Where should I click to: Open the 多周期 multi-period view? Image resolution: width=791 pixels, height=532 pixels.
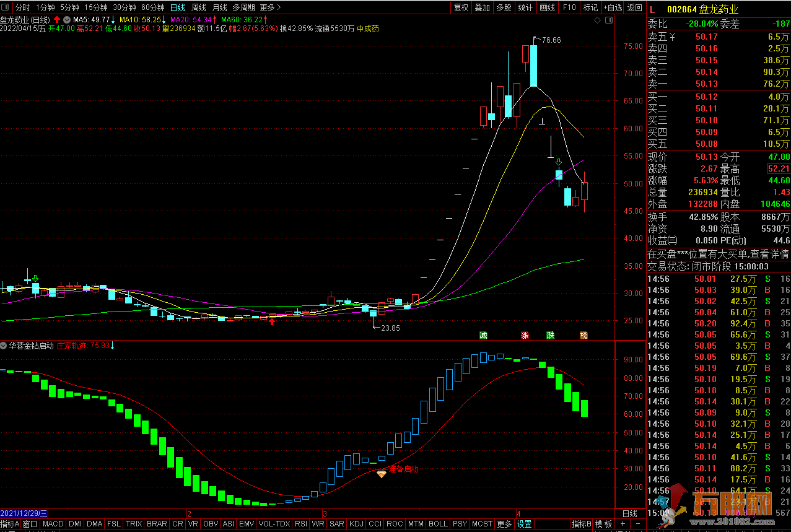click(x=244, y=7)
